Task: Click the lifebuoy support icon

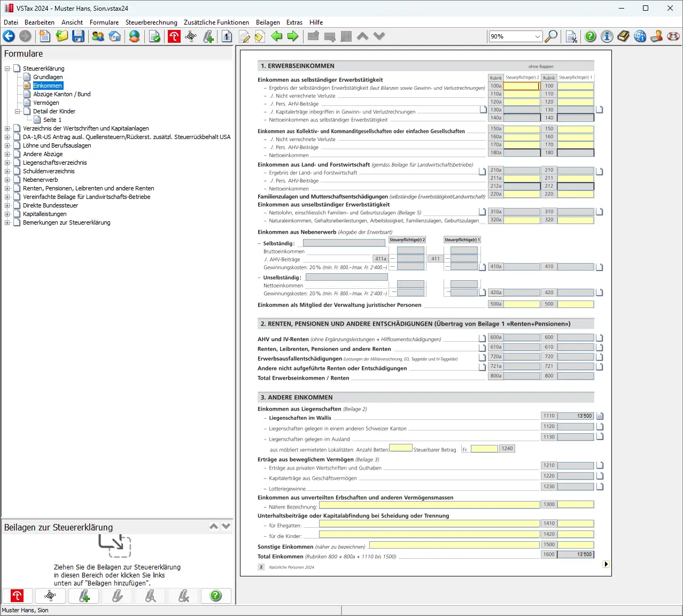Action: [673, 36]
